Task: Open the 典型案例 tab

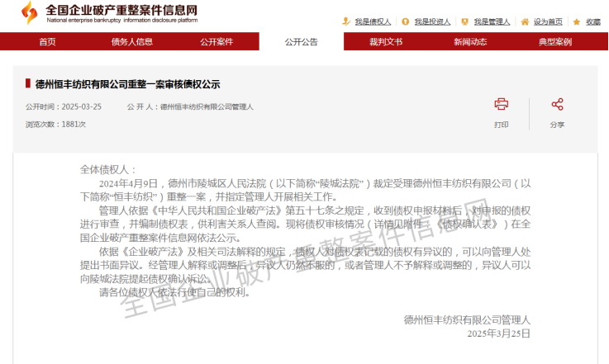Action: tap(554, 41)
